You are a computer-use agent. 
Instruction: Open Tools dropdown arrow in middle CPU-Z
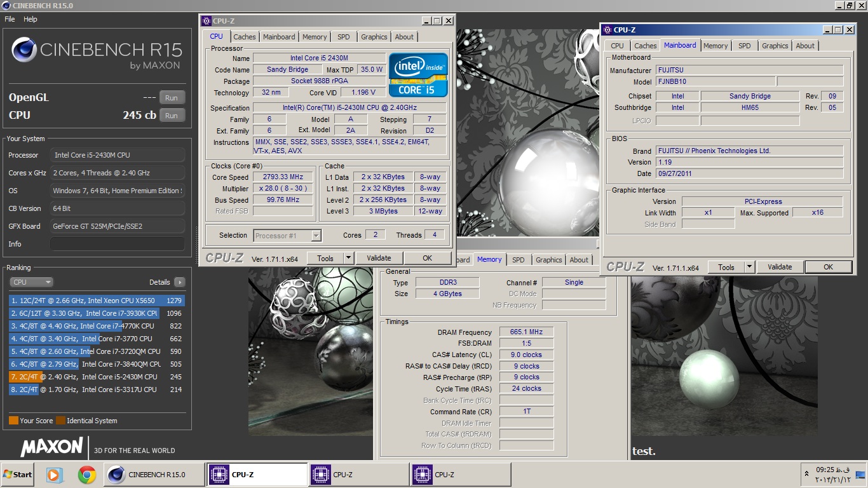click(348, 258)
